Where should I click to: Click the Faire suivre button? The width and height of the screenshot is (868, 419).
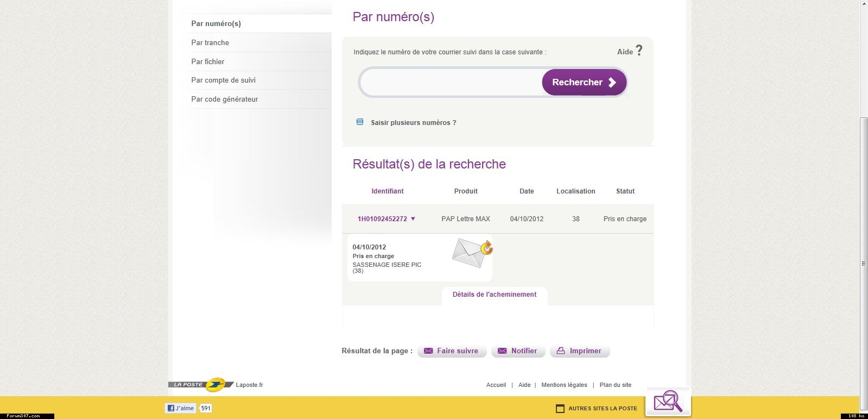pos(452,351)
